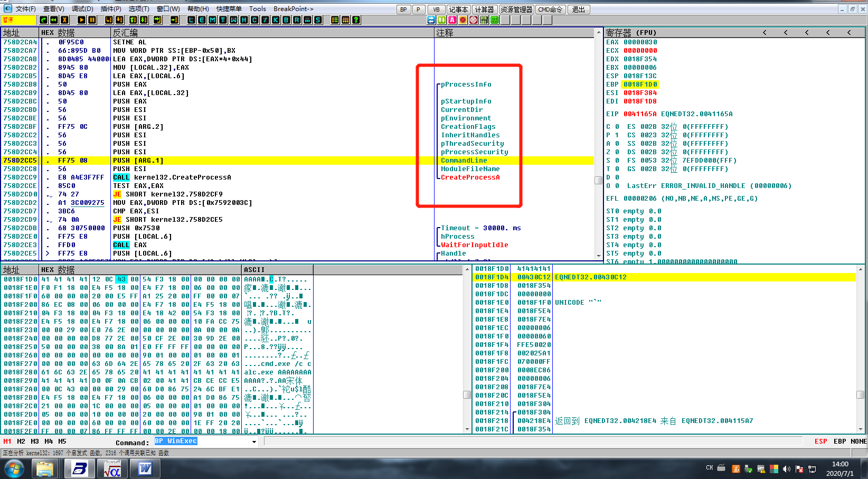Switch dump to M1 memory view
Viewport: 868px width, 479px height.
click(7, 442)
